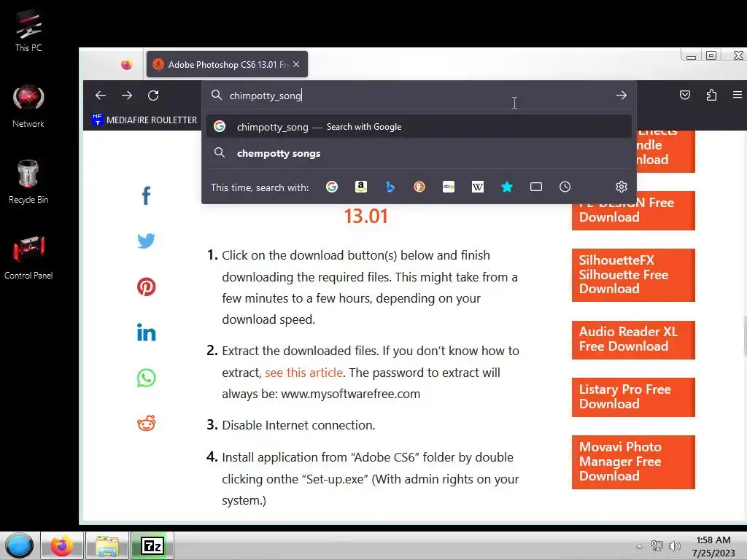Image resolution: width=747 pixels, height=560 pixels.
Task: Select the Recycle Bin desktop icon
Action: pos(28,182)
